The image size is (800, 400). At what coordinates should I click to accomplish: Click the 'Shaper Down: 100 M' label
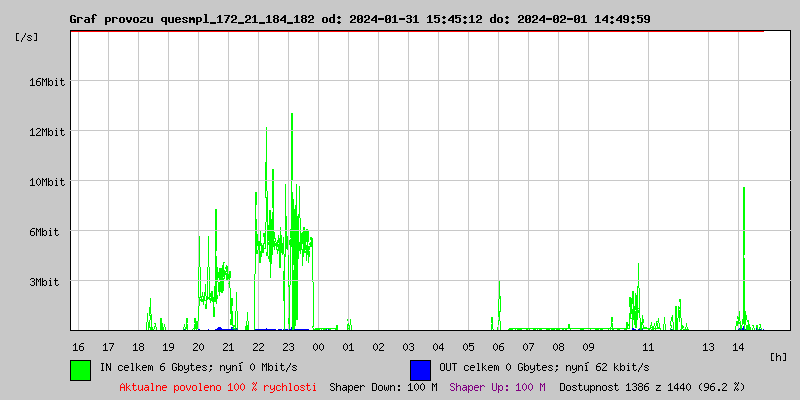pos(383,387)
